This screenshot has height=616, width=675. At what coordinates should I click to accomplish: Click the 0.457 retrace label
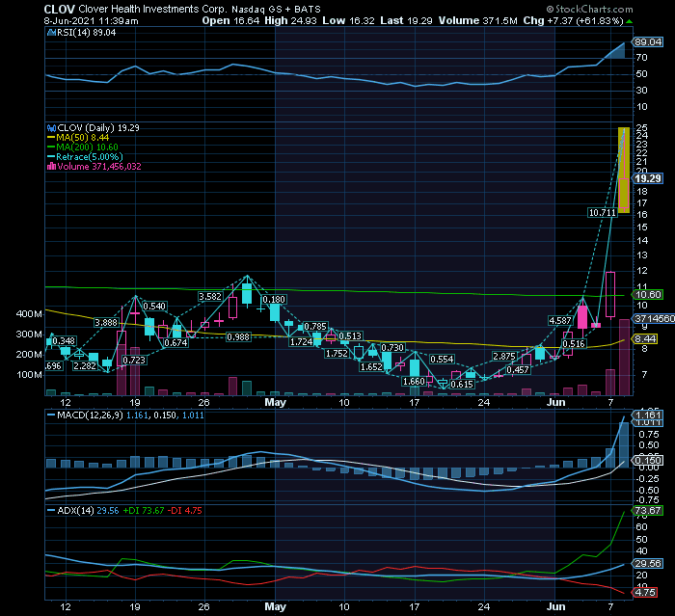pyautogui.click(x=518, y=370)
